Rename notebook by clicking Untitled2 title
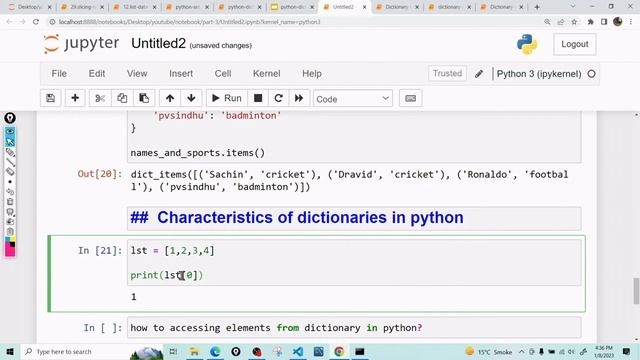The height and width of the screenshot is (360, 640). pyautogui.click(x=158, y=43)
